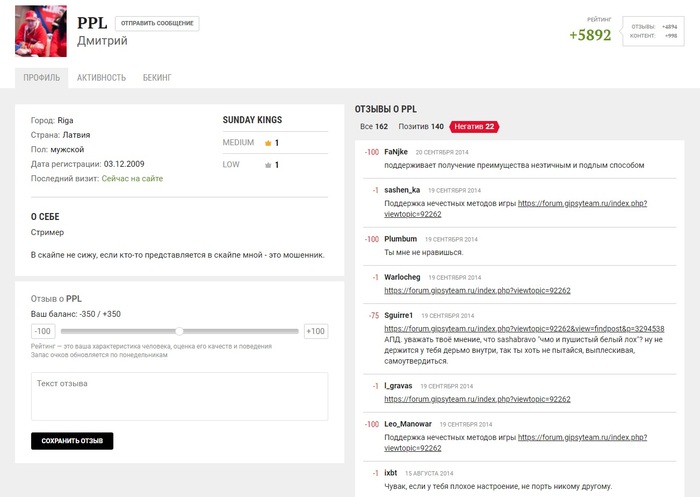Click the SUNDAY KINGS heading

point(252,120)
